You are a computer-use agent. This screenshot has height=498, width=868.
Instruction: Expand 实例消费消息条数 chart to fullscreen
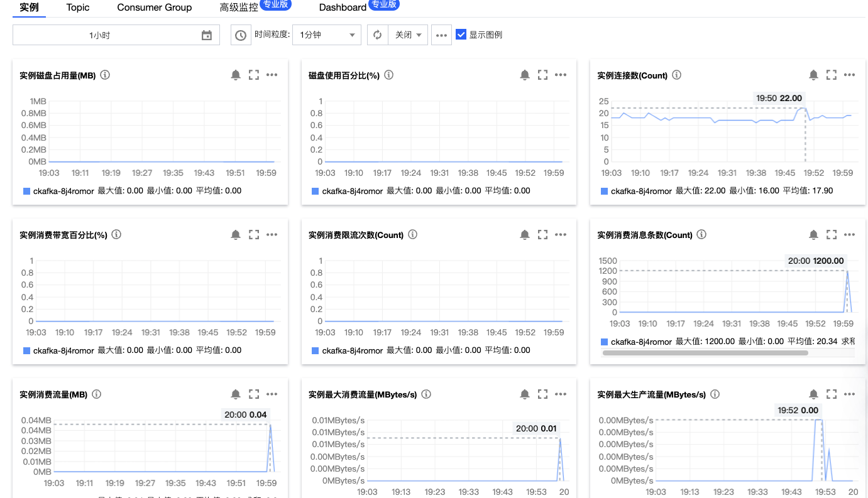(832, 234)
